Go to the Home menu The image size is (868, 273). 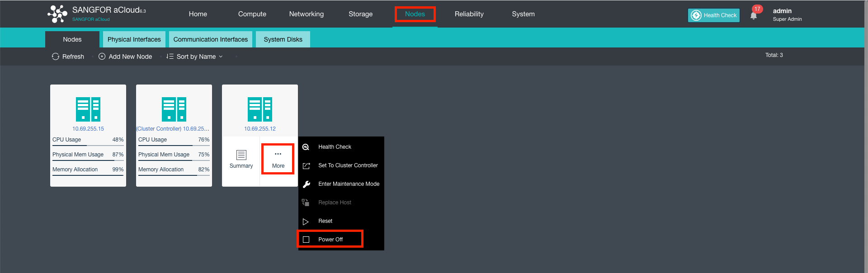click(198, 14)
